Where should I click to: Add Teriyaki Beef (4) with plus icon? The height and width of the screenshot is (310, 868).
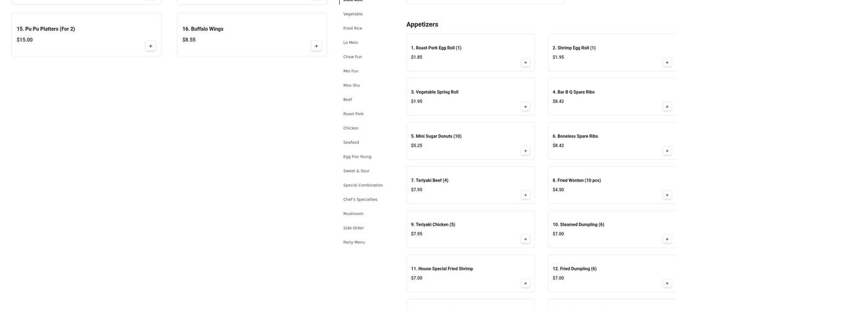(x=525, y=195)
